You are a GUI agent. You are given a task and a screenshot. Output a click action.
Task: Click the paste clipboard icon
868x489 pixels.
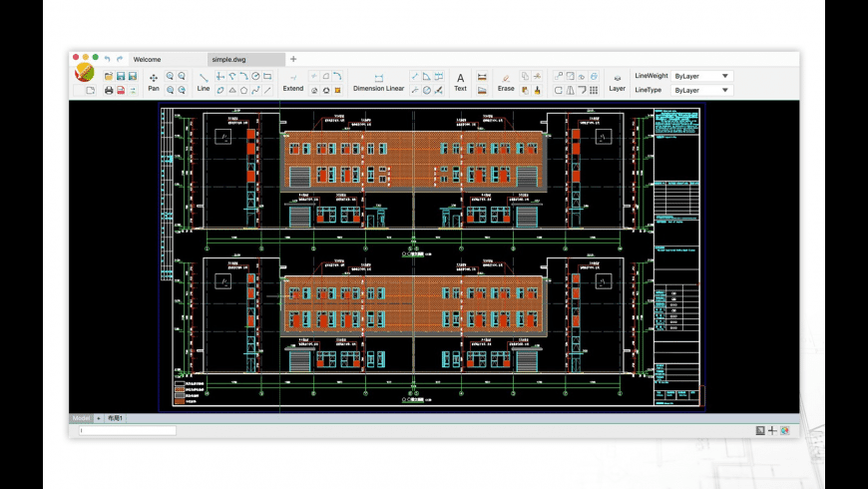click(x=525, y=90)
